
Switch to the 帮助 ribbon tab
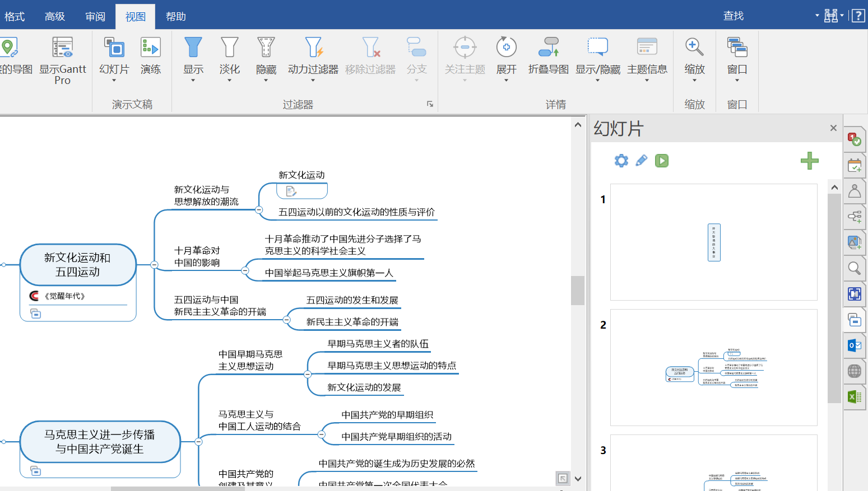tap(176, 16)
